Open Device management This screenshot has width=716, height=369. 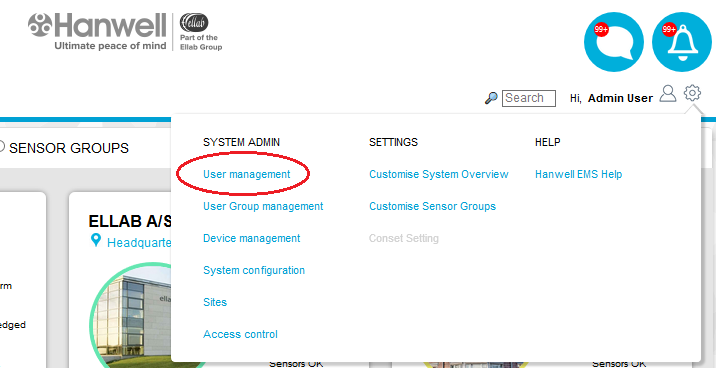(x=252, y=238)
